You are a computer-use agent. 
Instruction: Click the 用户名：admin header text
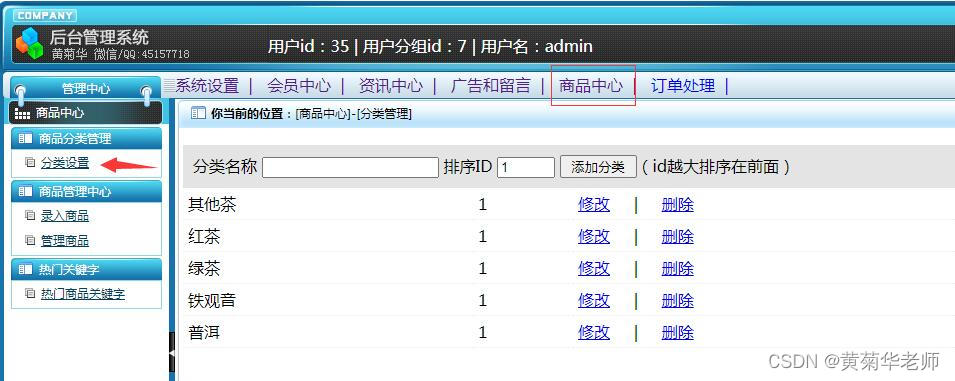pyautogui.click(x=537, y=46)
